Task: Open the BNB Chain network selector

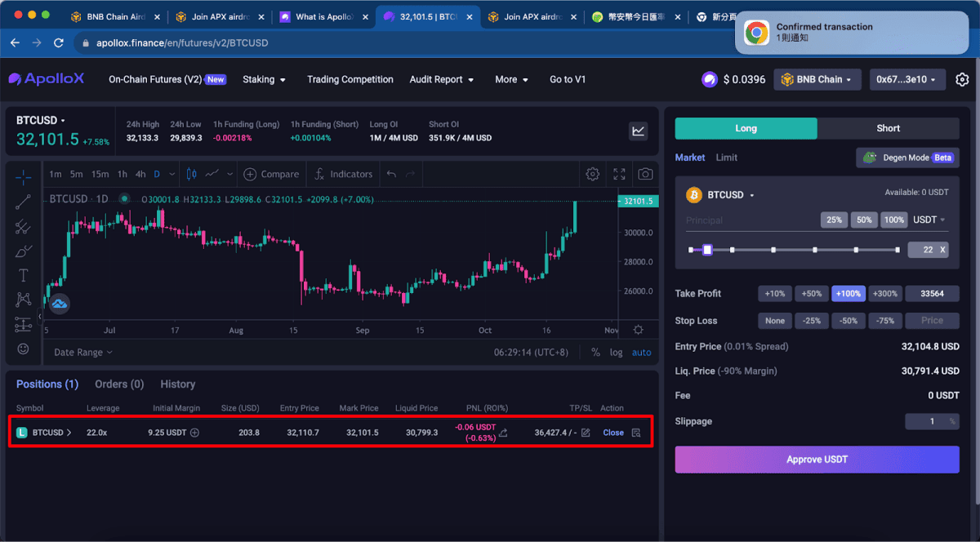Action: pyautogui.click(x=817, y=79)
